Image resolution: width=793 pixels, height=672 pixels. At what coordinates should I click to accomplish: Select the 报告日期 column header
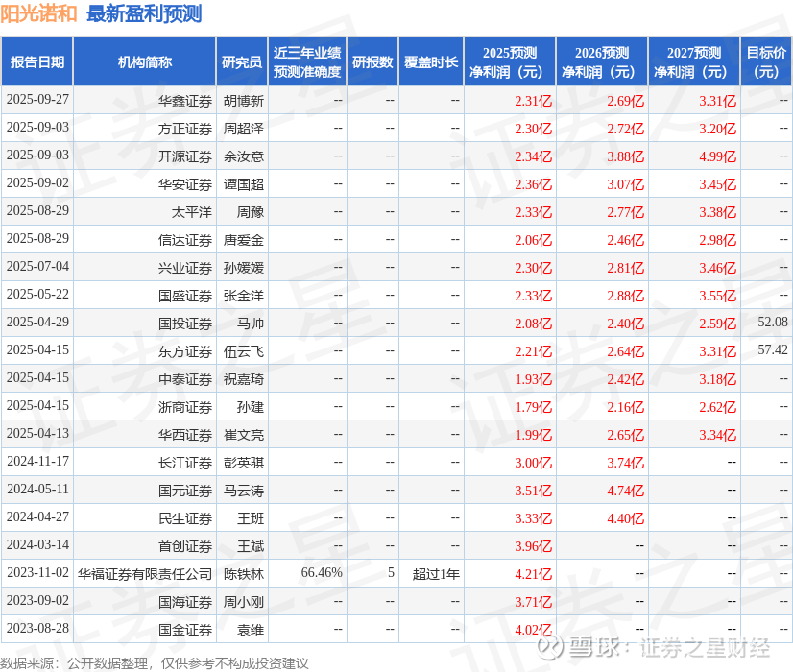(x=37, y=61)
